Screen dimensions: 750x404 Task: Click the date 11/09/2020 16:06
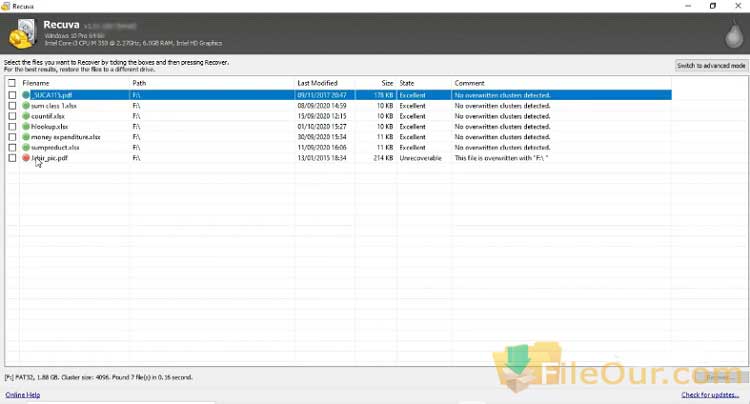point(322,148)
